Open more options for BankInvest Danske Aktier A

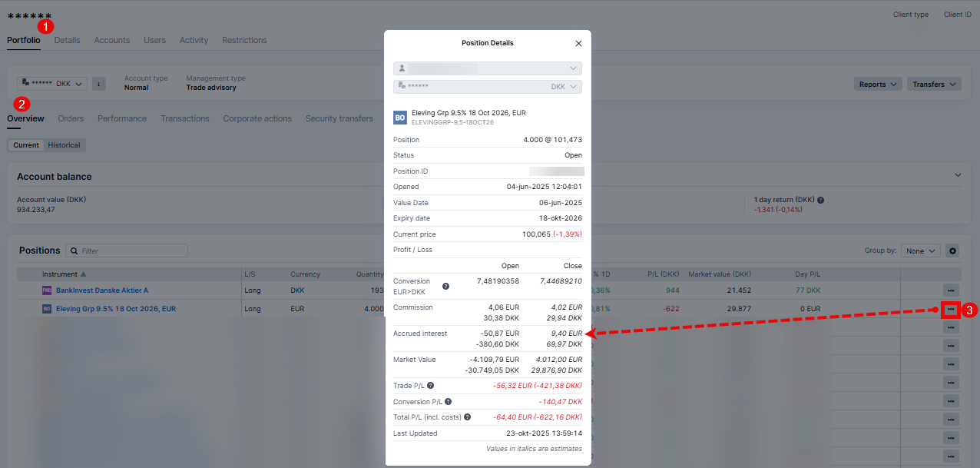point(951,290)
